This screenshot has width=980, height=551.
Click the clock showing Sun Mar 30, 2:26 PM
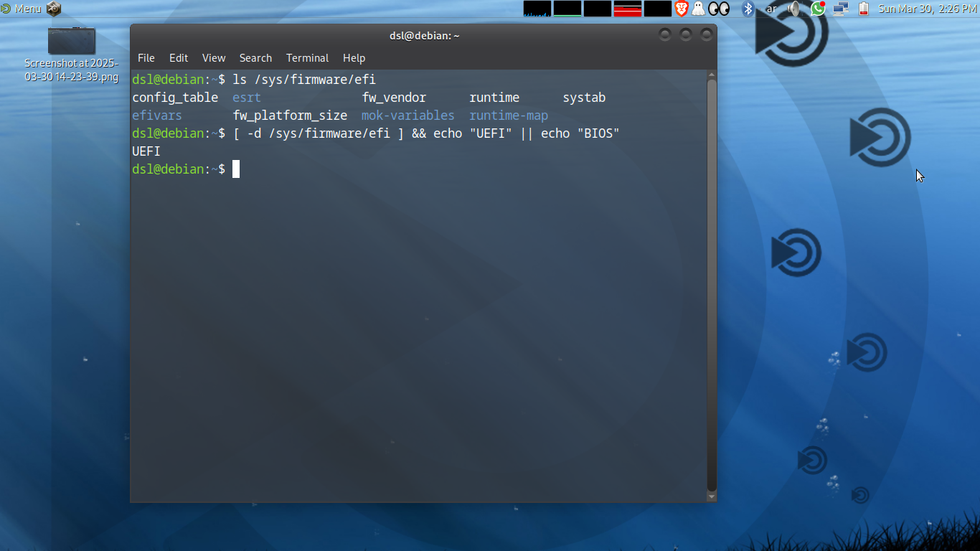click(927, 9)
